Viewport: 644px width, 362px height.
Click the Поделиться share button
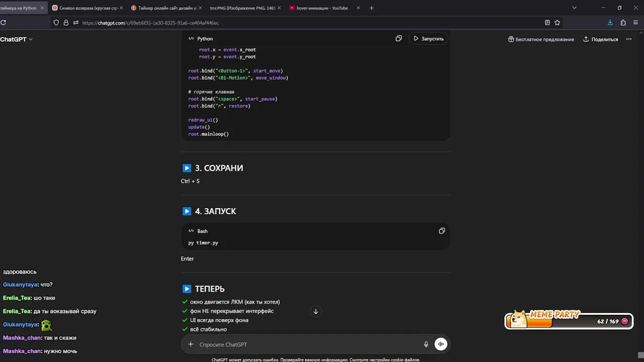click(x=600, y=39)
